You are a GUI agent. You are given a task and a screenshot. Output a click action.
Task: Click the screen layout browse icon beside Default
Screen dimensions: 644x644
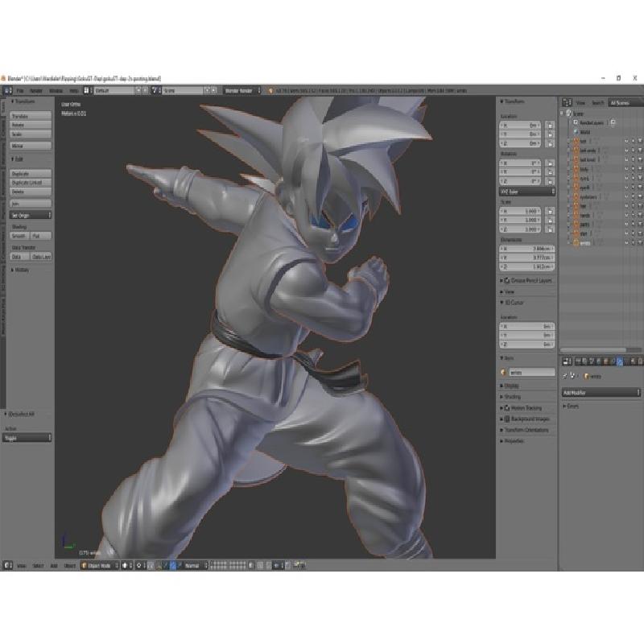[x=87, y=90]
